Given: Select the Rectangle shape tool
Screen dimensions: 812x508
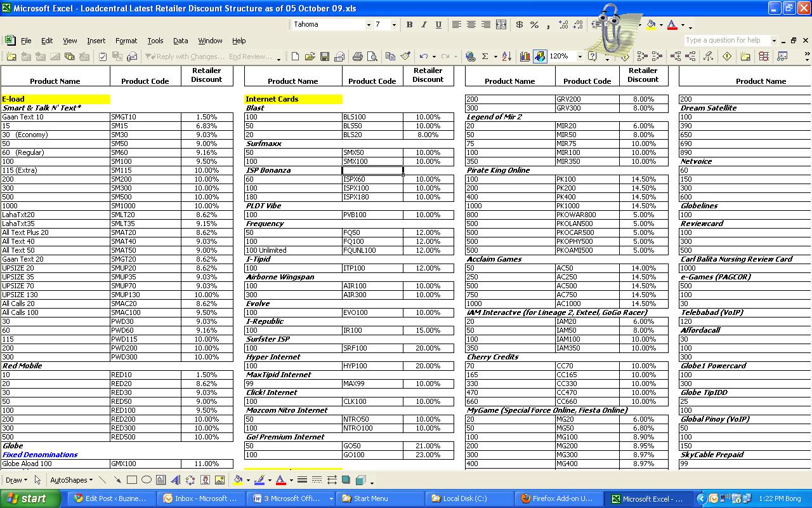Looking at the screenshot, I should (132, 480).
